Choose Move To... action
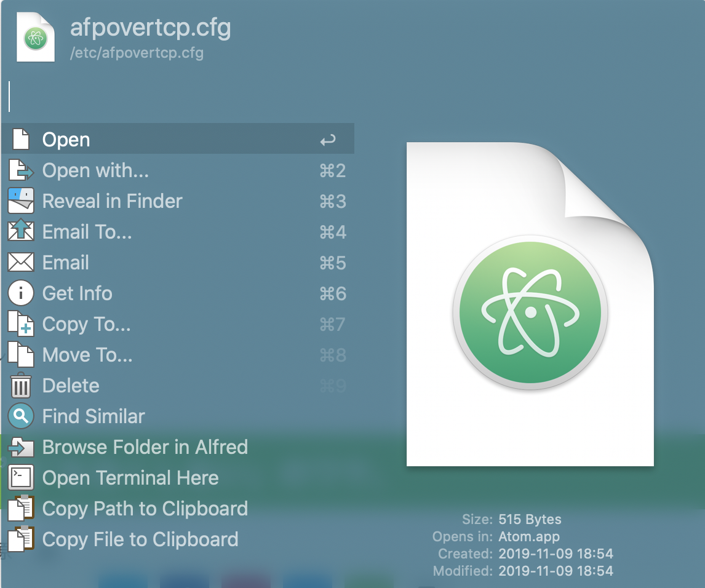 point(178,354)
